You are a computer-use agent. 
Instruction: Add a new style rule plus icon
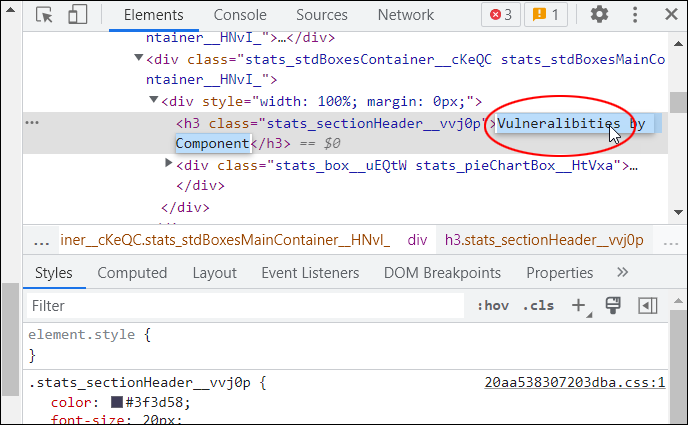(579, 305)
